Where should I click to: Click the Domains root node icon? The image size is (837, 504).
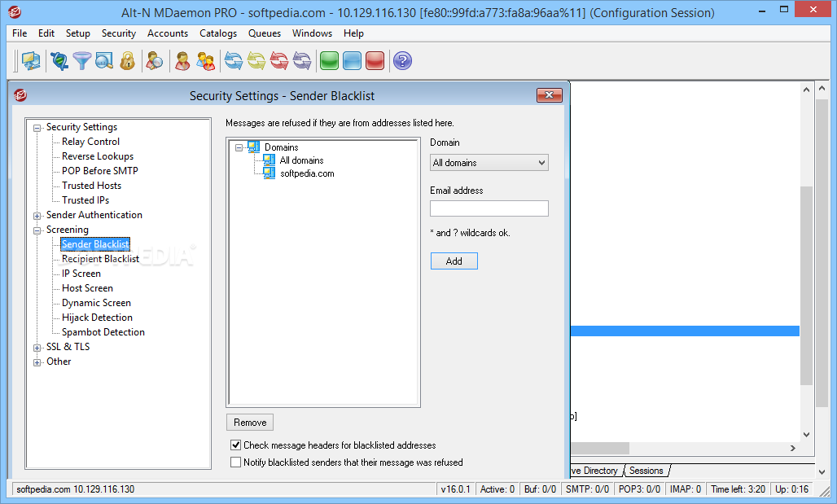(254, 147)
